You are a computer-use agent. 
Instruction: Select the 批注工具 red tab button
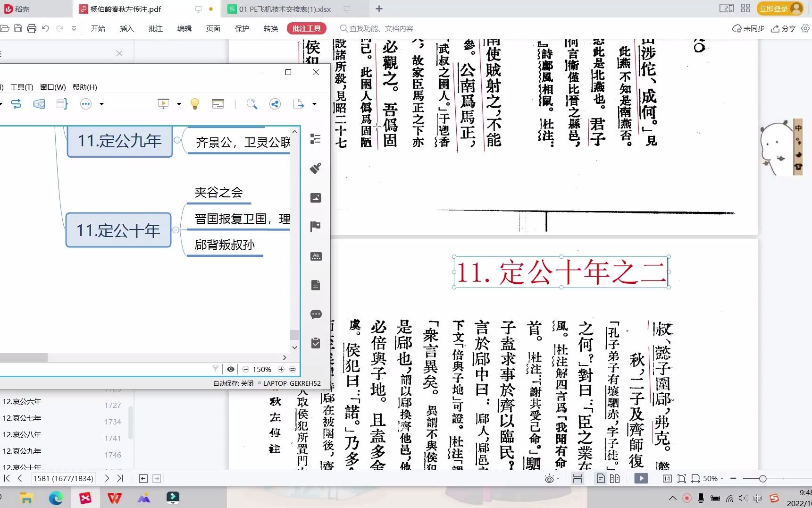307,28
